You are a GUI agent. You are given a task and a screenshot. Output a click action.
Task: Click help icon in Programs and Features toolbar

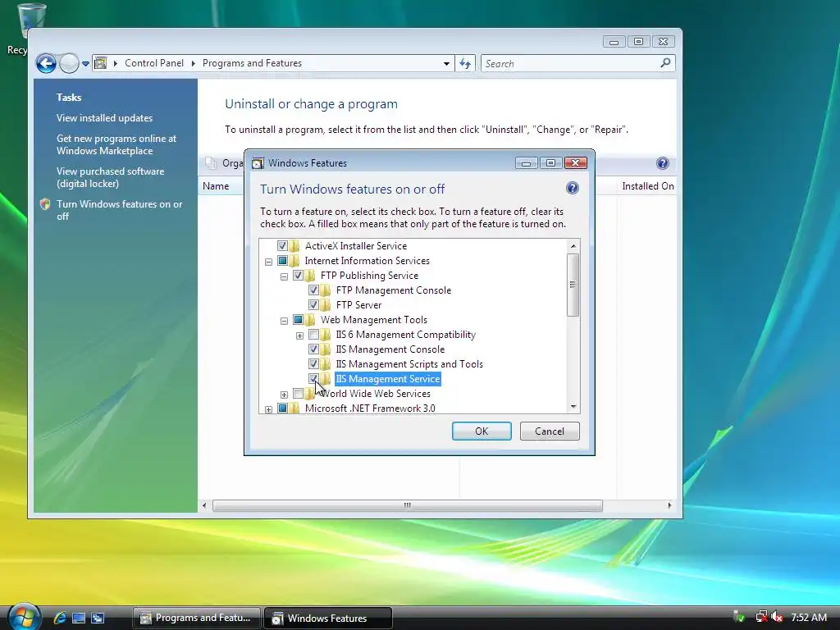(662, 163)
